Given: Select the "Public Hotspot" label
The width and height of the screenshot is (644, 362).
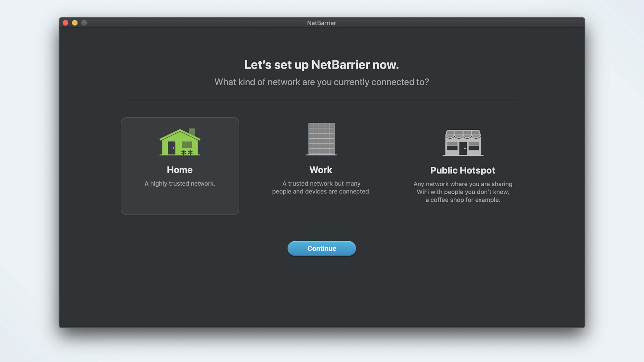Looking at the screenshot, I should [x=463, y=170].
